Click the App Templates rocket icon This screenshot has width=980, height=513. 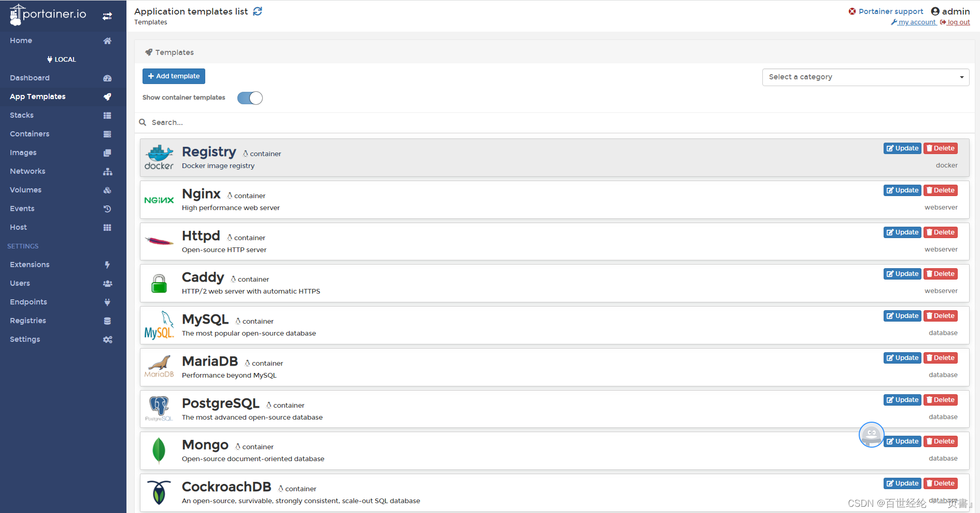point(107,97)
